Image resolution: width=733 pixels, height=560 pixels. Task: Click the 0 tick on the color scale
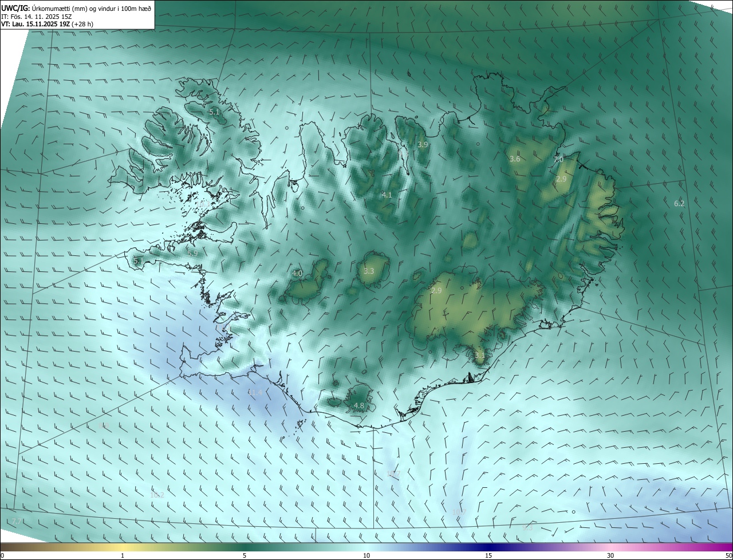(x=2, y=555)
